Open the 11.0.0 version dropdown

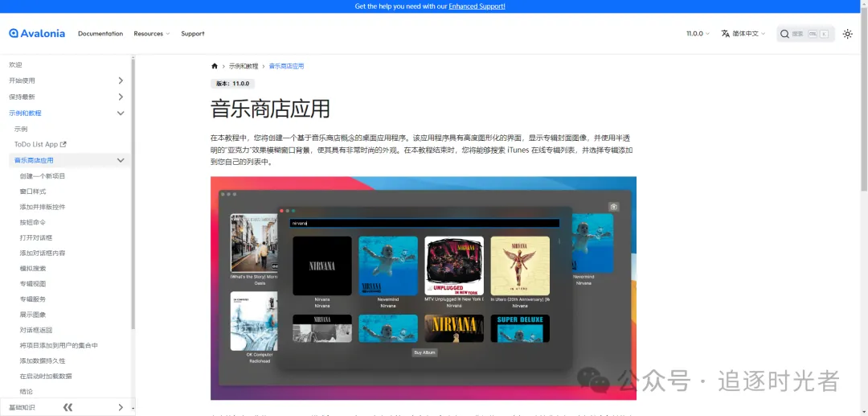click(698, 34)
